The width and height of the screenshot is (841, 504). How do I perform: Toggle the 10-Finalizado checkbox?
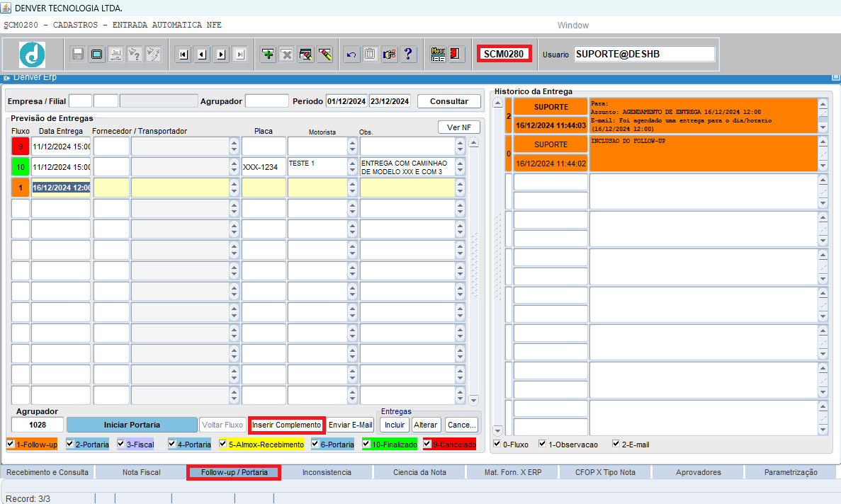[366, 443]
